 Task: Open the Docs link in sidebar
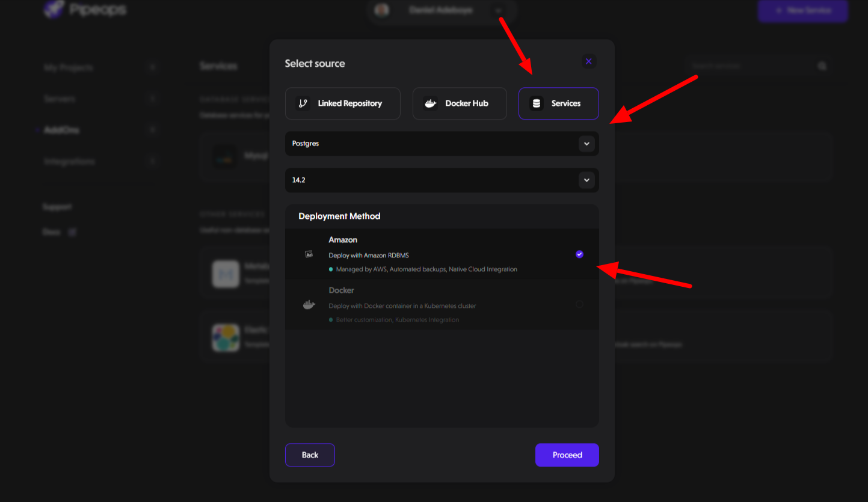point(51,232)
